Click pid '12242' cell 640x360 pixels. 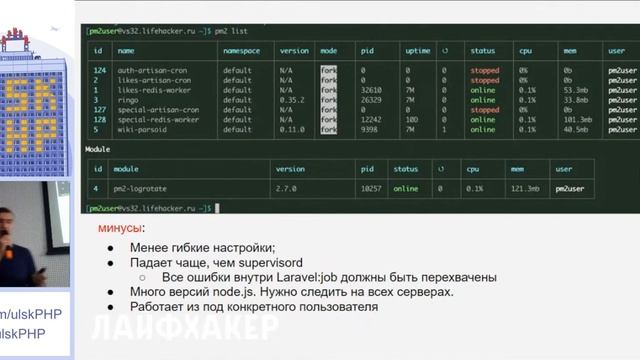tap(371, 120)
